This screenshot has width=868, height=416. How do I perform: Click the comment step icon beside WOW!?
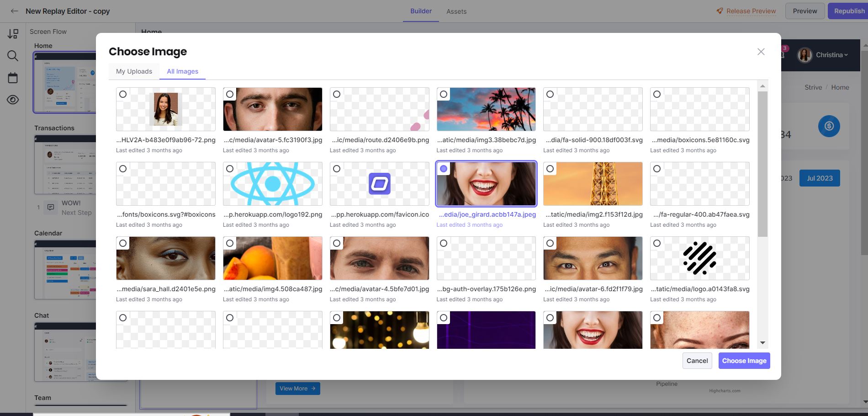[51, 207]
